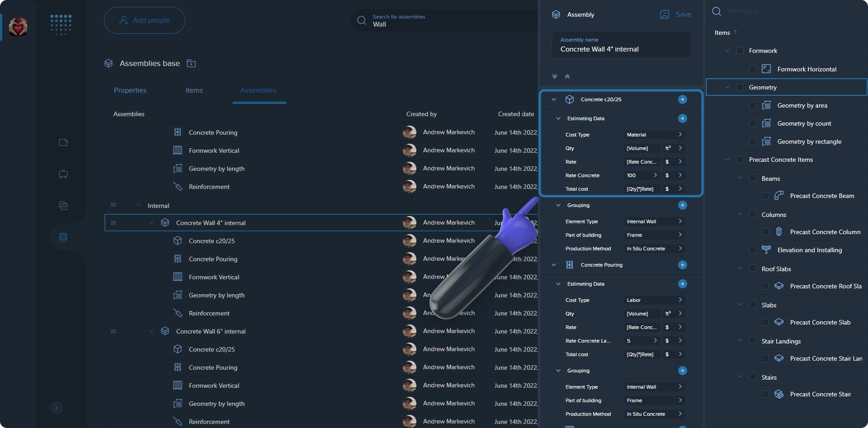Check the Stair Landings checkbox
The image size is (868, 428).
(x=753, y=341)
